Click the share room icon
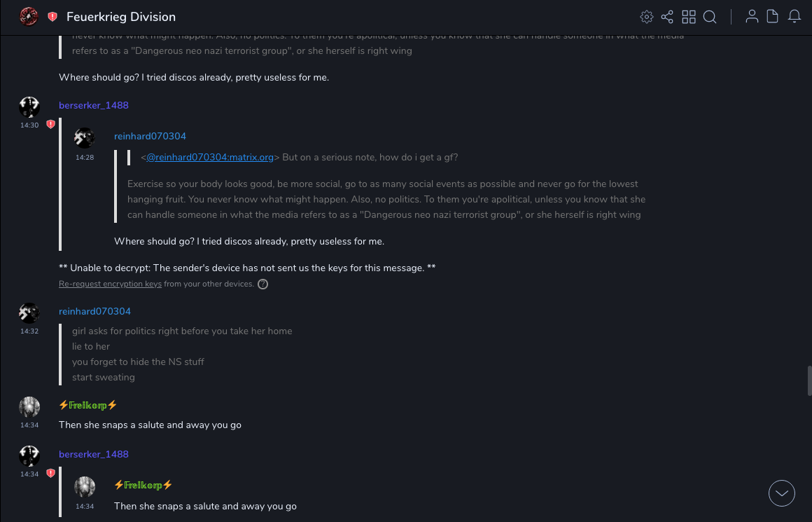Screen dimensions: 812x522 667,17
